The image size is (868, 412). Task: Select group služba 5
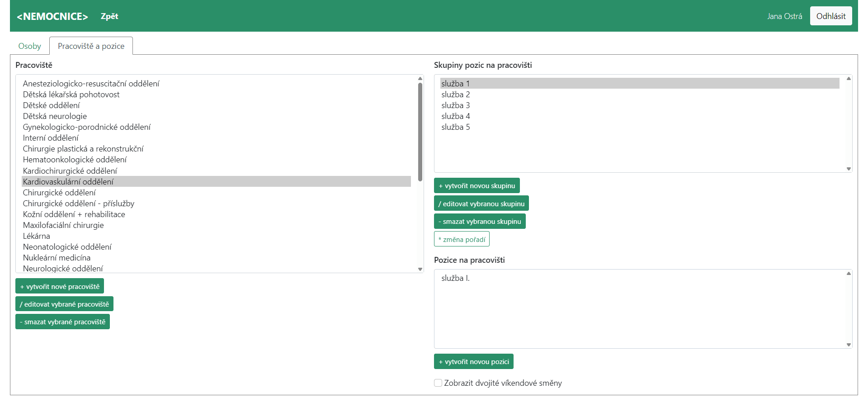[x=640, y=127]
